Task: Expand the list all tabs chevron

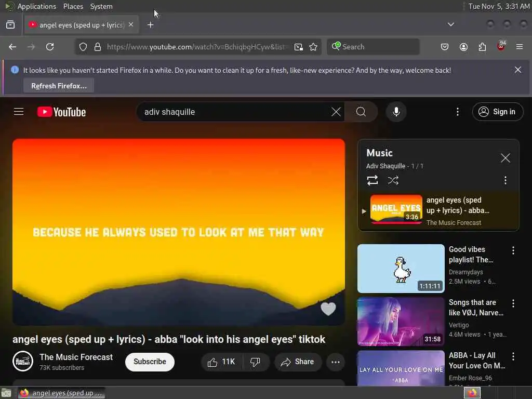Action: [451, 24]
